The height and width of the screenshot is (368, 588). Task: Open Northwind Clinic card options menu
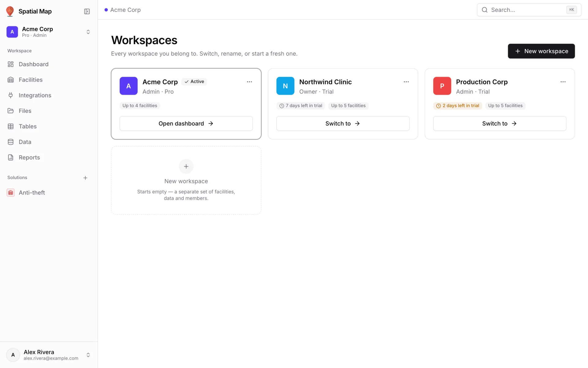(x=406, y=82)
